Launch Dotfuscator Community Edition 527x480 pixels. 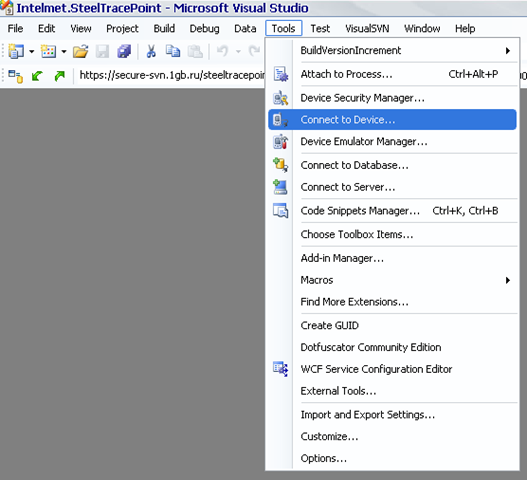392,347
